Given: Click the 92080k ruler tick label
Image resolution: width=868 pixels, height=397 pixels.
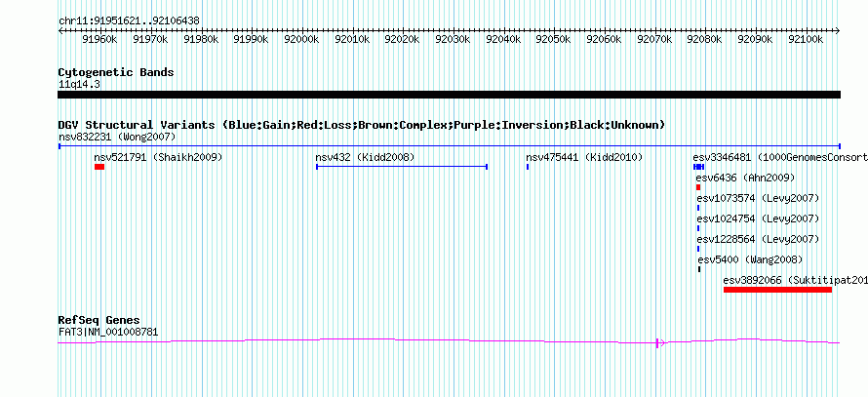Looking at the screenshot, I should 704,40.
